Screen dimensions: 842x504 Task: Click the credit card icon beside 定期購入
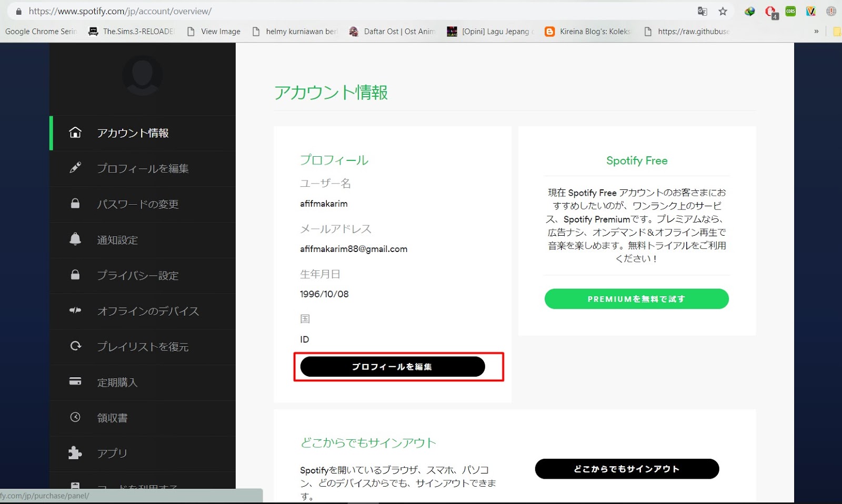75,381
